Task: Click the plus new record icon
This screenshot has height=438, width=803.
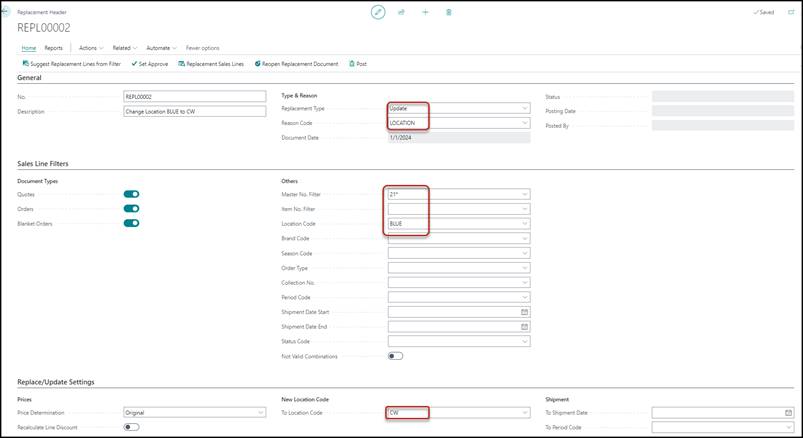Action: [x=425, y=12]
